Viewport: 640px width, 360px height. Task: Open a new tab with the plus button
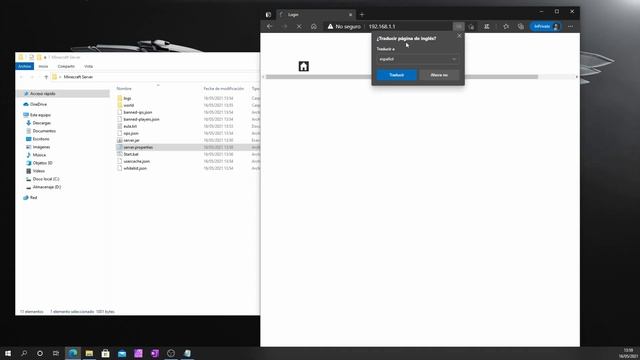(362, 15)
